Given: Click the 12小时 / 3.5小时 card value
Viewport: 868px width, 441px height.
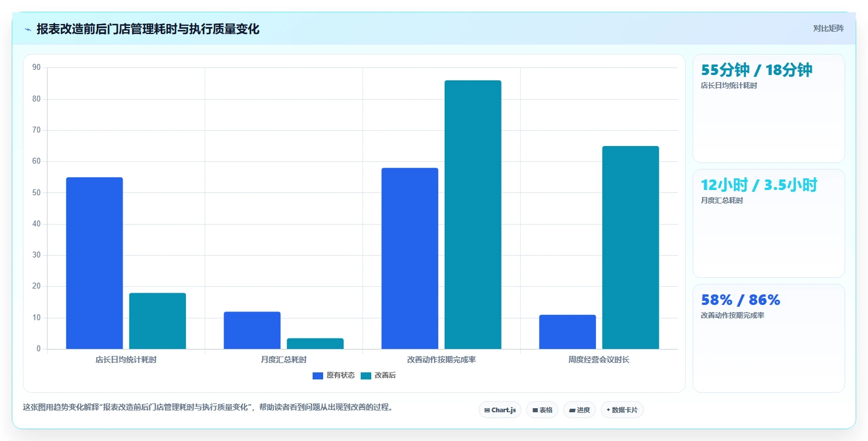Looking at the screenshot, I should click(x=759, y=185).
